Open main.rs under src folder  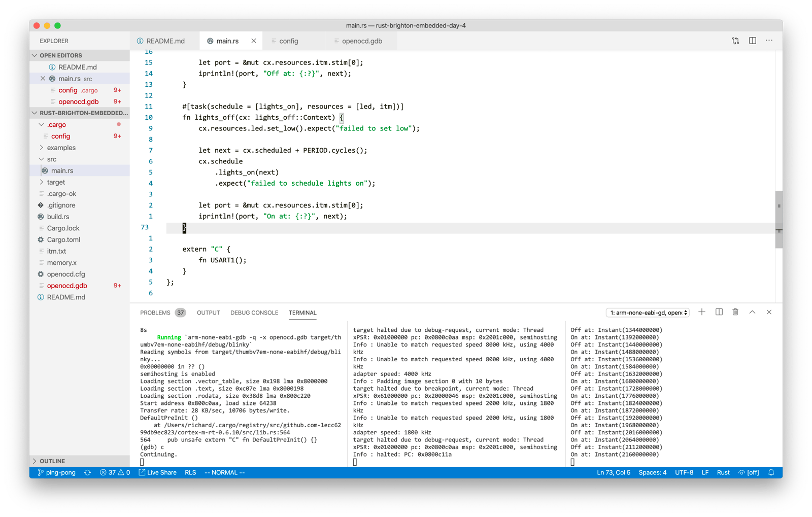(x=79, y=170)
